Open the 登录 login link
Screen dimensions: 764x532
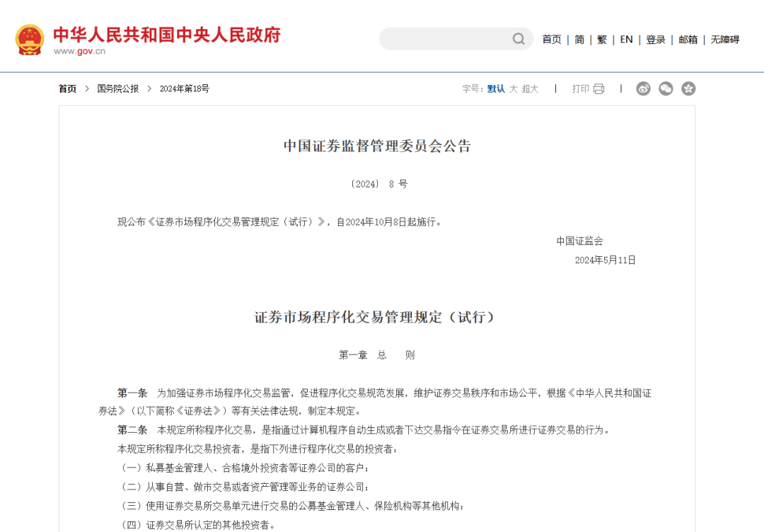coord(655,40)
